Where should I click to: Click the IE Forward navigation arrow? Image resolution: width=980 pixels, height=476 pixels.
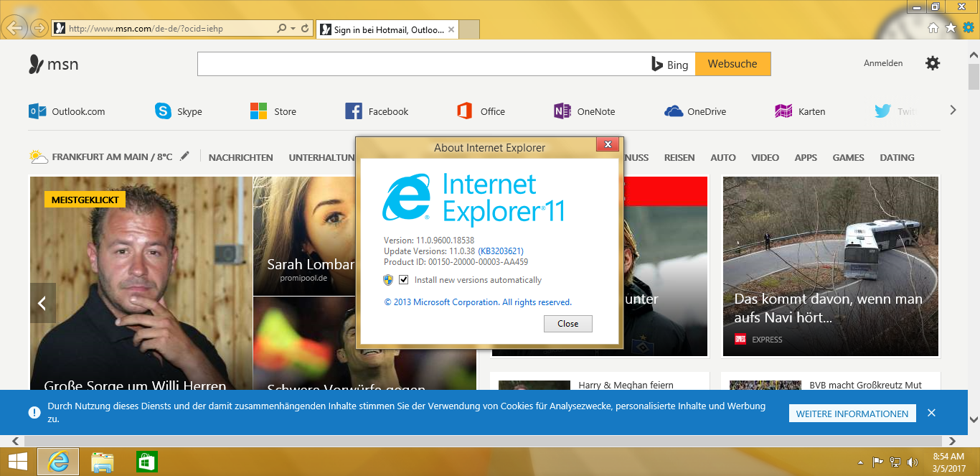[x=39, y=29]
